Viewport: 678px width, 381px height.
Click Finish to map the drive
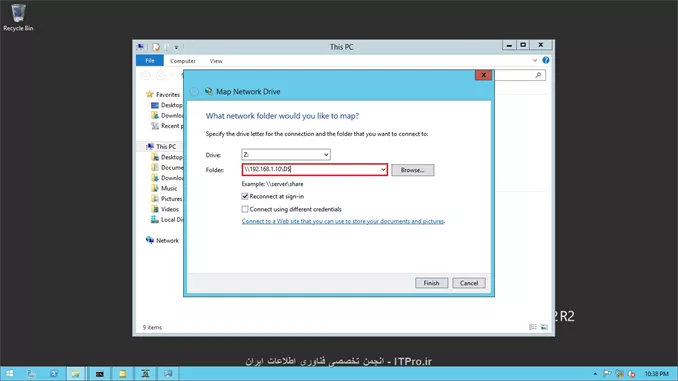432,283
